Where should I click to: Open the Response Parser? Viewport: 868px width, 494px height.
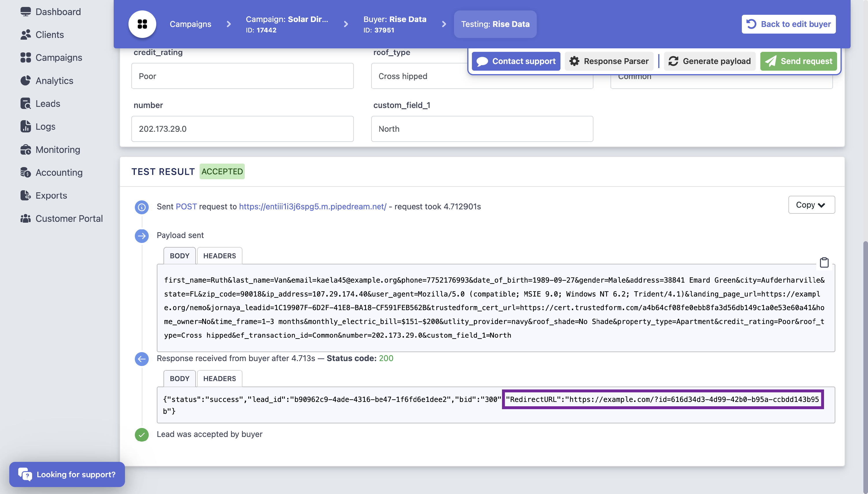(609, 61)
